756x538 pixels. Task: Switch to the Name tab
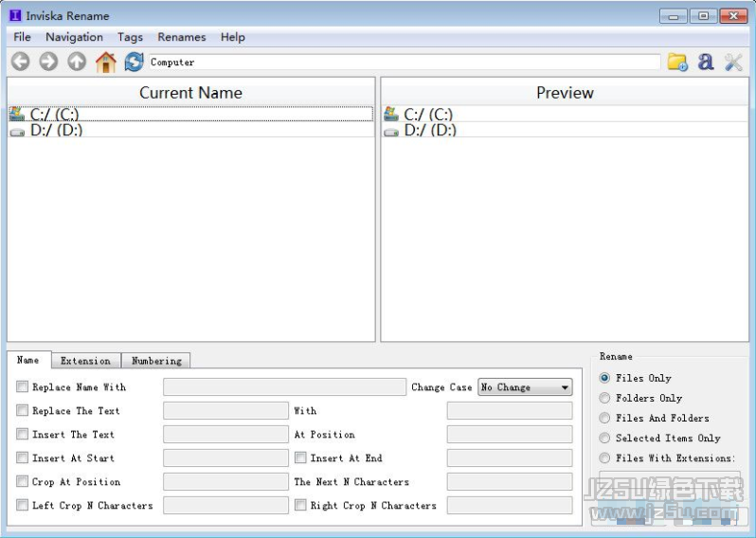(x=28, y=360)
